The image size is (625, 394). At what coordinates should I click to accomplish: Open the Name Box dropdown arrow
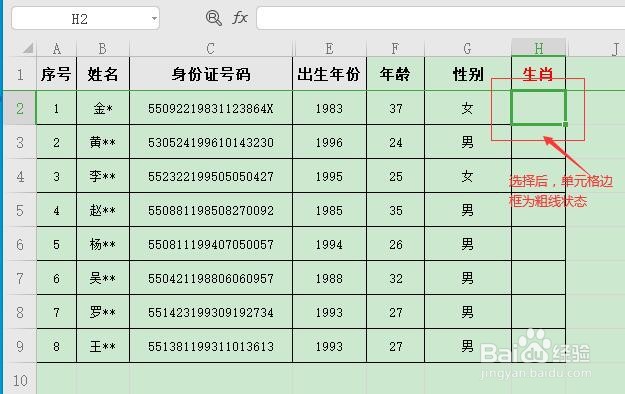pos(154,18)
